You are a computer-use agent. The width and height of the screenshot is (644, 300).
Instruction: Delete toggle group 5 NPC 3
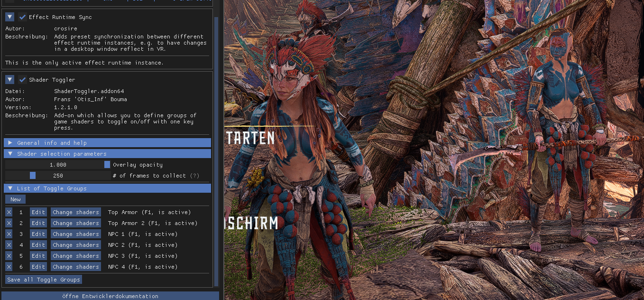click(9, 256)
